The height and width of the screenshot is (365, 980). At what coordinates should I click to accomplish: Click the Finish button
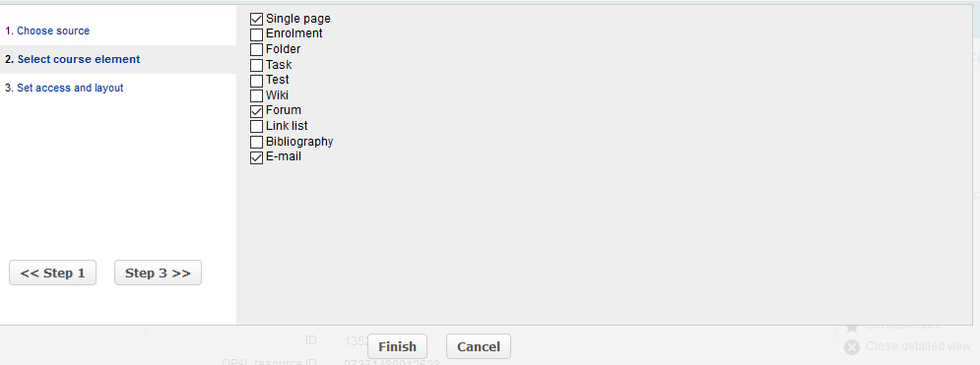(398, 346)
